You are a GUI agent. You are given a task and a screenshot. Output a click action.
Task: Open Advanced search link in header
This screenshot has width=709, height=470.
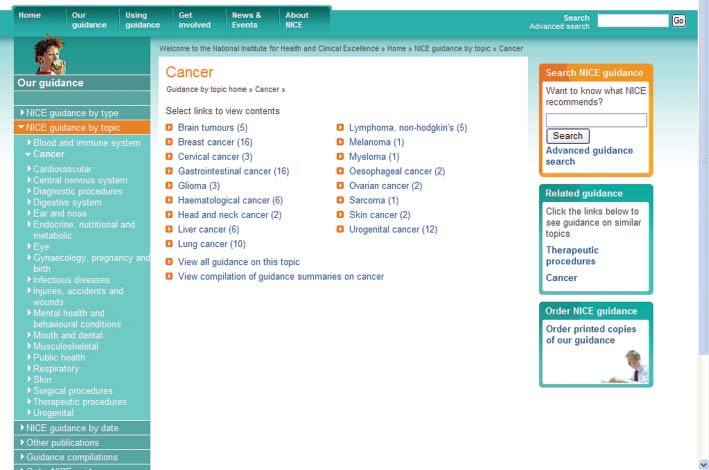[x=559, y=26]
